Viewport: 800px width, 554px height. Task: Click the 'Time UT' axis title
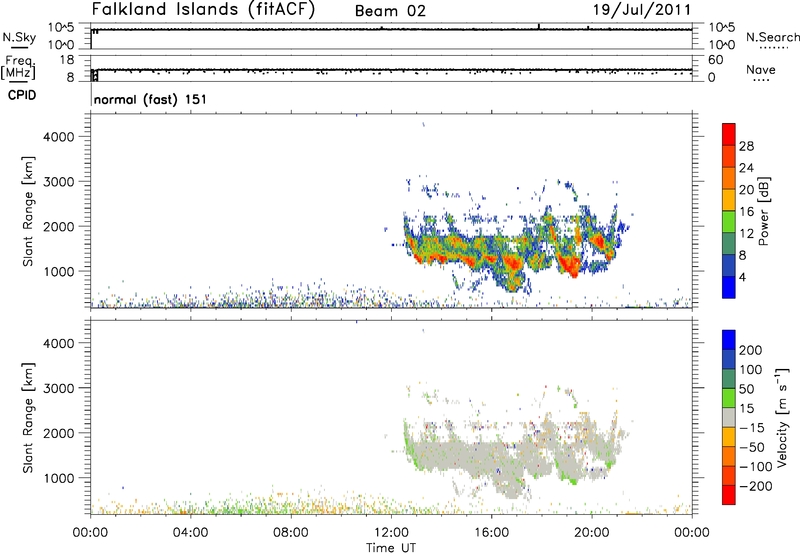pos(391,548)
